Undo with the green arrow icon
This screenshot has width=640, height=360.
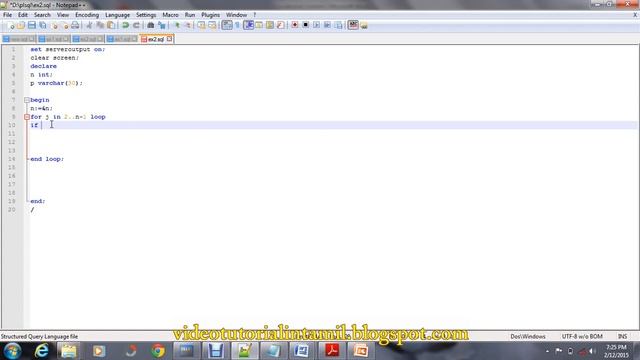[x=125, y=25]
